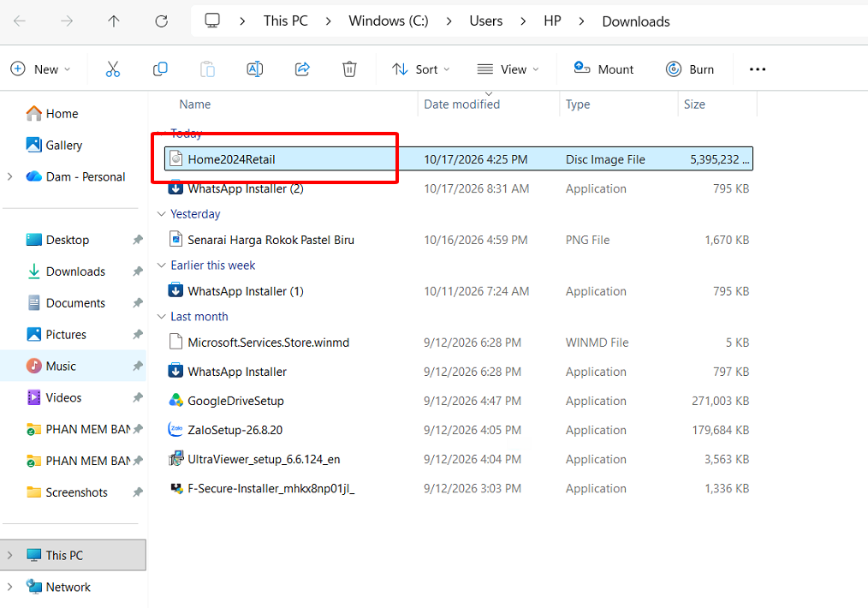Image resolution: width=868 pixels, height=608 pixels.
Task: Sort by the Size column header
Action: point(694,104)
